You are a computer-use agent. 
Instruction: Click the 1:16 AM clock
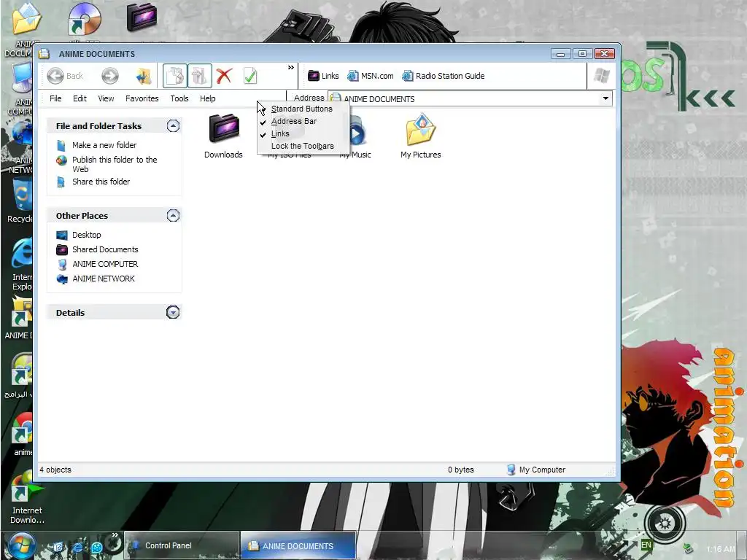point(721,549)
